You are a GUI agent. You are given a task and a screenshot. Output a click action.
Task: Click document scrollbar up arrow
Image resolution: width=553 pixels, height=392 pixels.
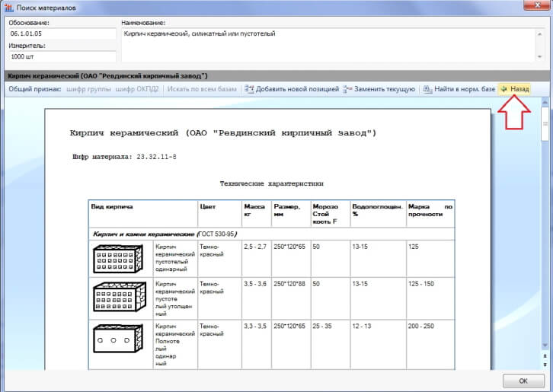tap(545, 102)
